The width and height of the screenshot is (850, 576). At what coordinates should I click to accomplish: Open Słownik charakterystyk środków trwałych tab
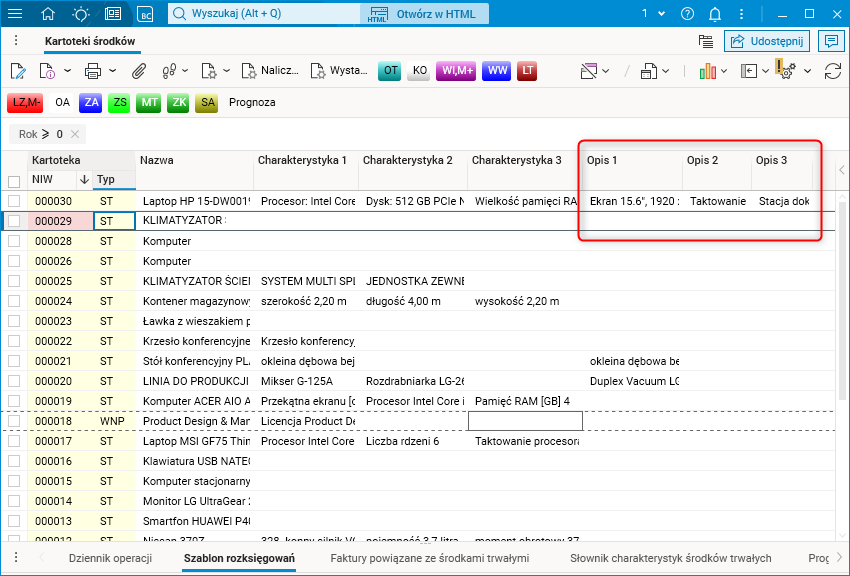pyautogui.click(x=671, y=558)
